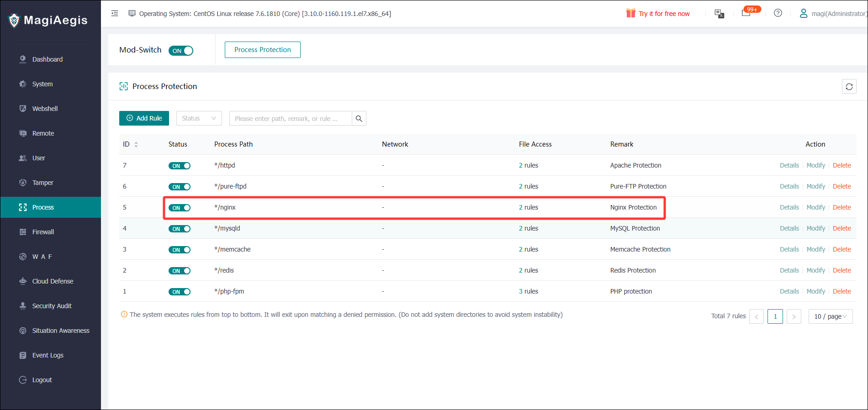This screenshot has width=868, height=410.
Task: Modify the Nginx Protection rule
Action: 816,207
